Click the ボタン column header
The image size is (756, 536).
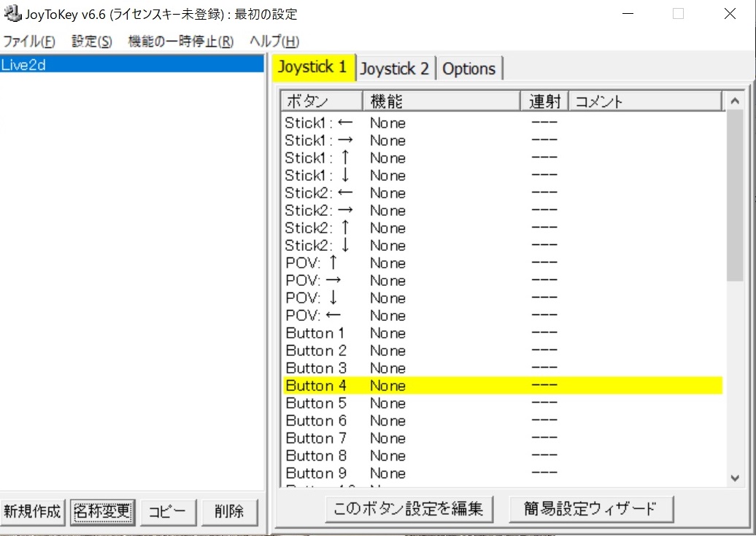click(x=321, y=101)
